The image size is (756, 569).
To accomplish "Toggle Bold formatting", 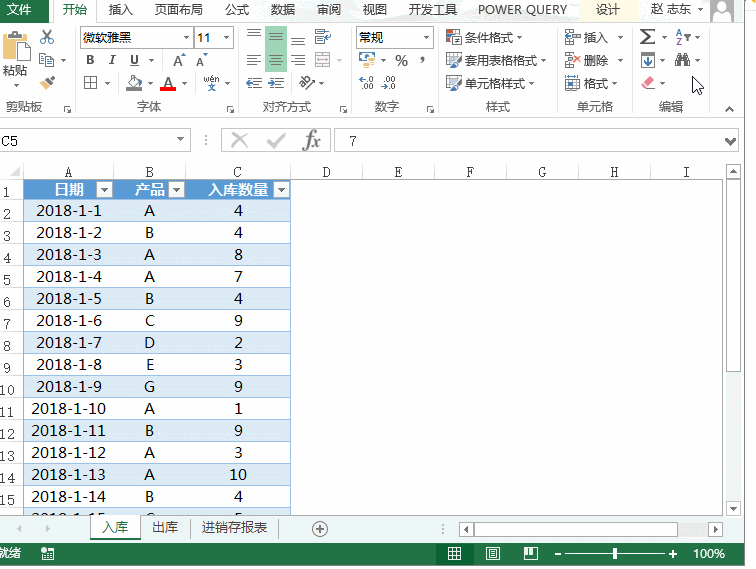I will (90, 60).
